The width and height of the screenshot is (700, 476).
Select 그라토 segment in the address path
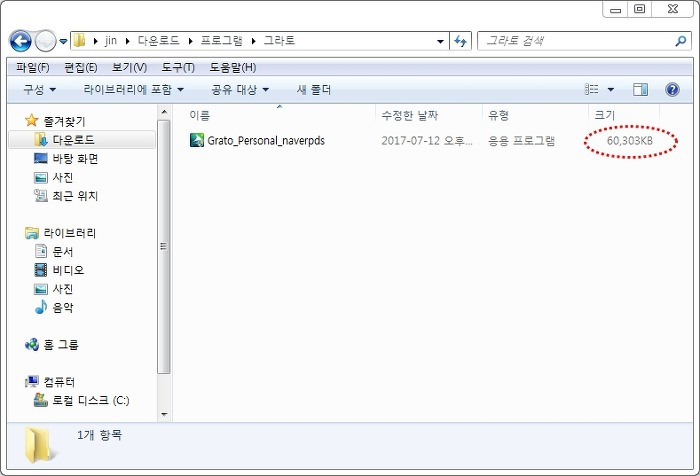[x=279, y=41]
